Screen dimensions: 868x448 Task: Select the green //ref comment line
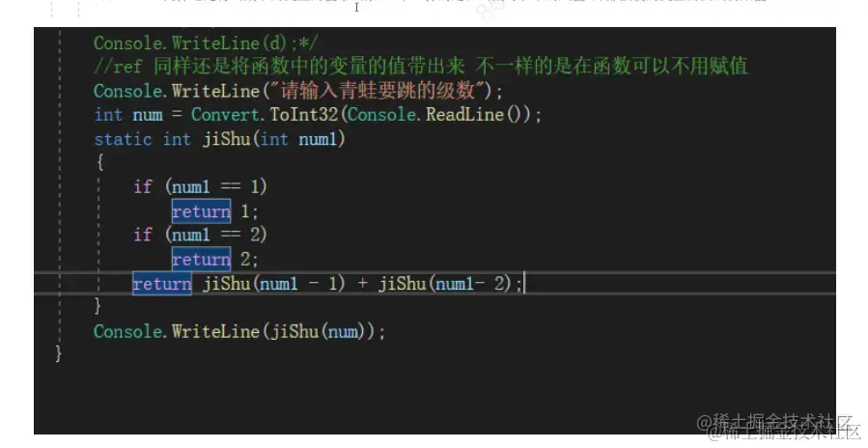point(421,67)
